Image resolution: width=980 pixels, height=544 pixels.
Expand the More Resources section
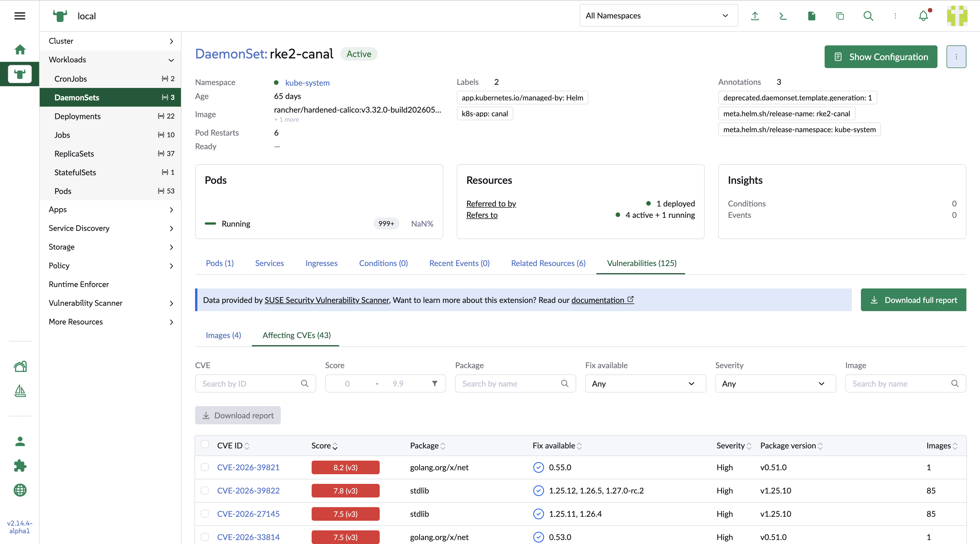pyautogui.click(x=110, y=322)
